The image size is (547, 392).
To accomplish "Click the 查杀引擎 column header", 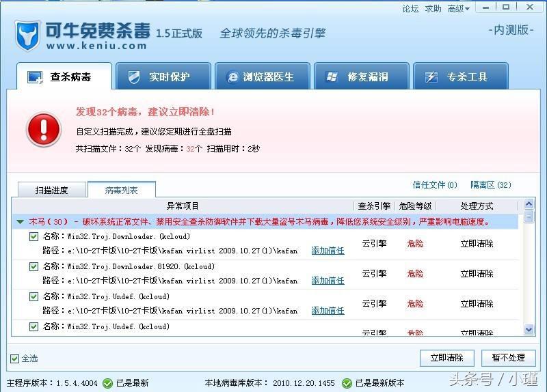I will pos(374,206).
